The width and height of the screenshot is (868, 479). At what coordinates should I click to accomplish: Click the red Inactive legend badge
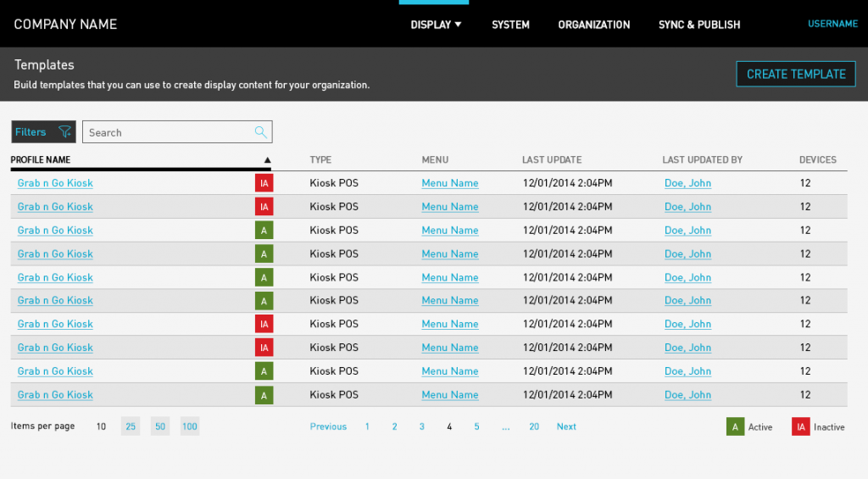point(800,426)
